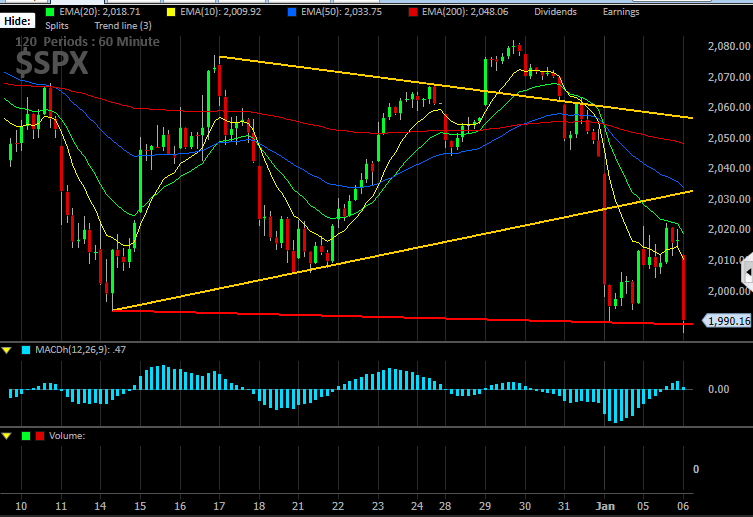Click the 11 date label on time axis
This screenshot has height=517, width=753.
click(61, 506)
